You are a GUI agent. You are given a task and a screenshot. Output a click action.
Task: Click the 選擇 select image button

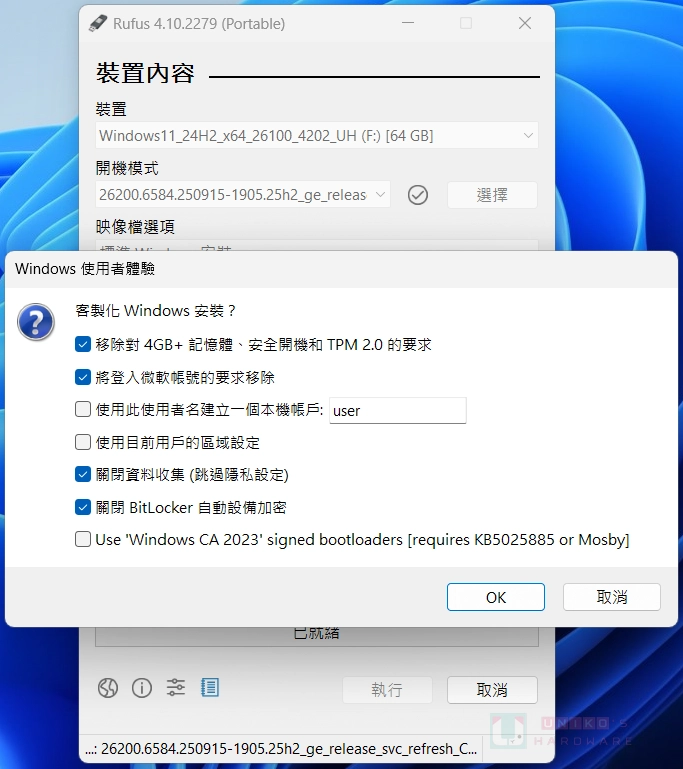(x=492, y=195)
